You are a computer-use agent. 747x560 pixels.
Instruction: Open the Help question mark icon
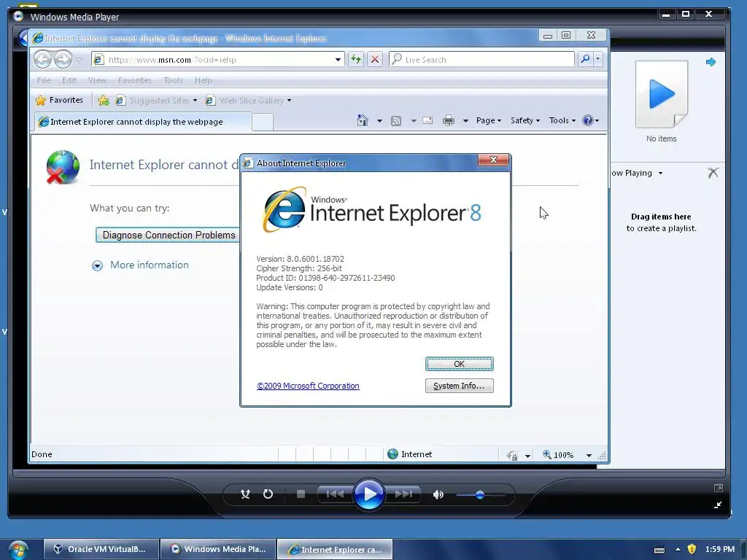(588, 120)
